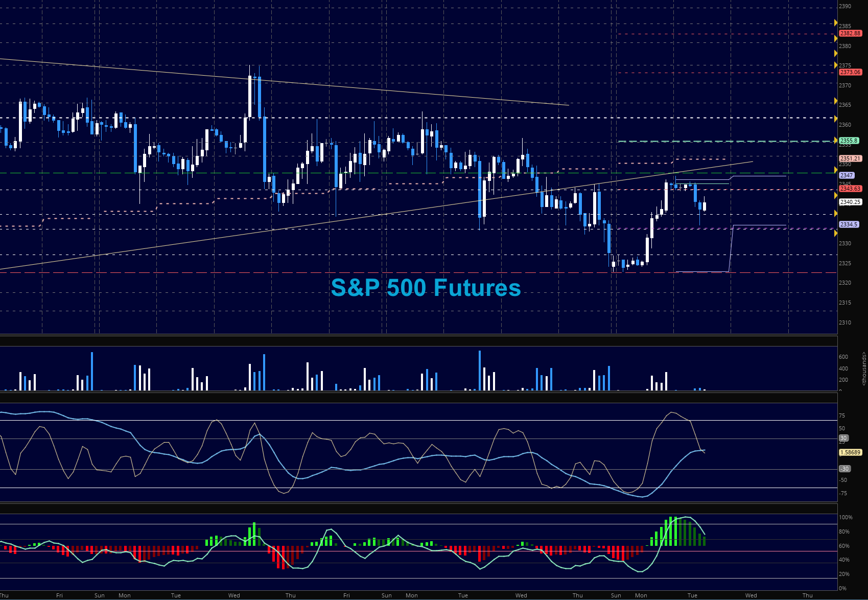Viewport: 868px width, 600px height.
Task: Click the 2390 price axis value
Action: coord(845,6)
